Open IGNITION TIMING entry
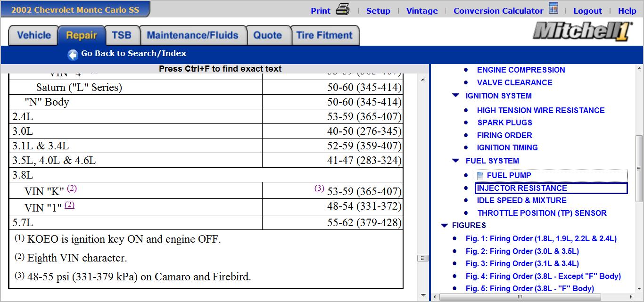 click(x=507, y=147)
